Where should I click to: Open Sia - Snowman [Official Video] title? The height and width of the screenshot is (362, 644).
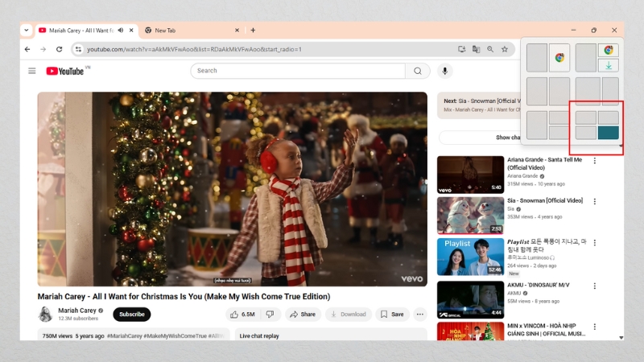pos(545,200)
